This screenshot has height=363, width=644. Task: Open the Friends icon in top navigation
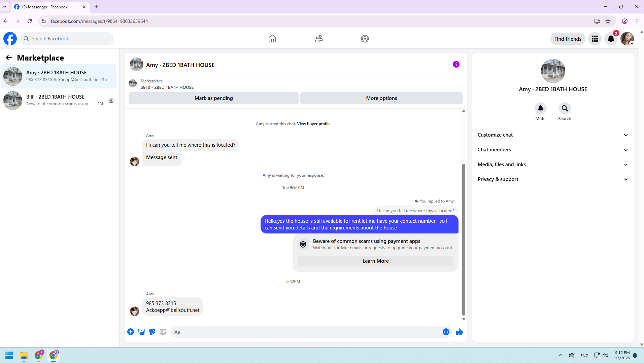tap(318, 39)
